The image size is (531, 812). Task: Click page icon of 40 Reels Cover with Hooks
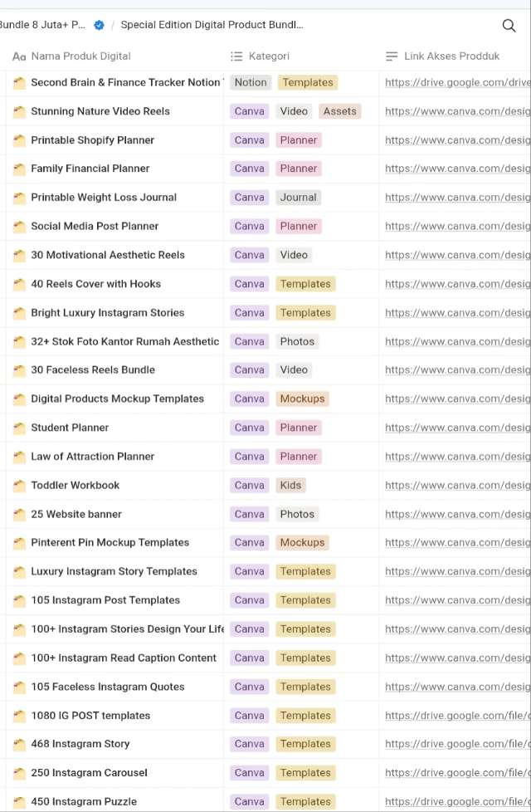pos(19,284)
